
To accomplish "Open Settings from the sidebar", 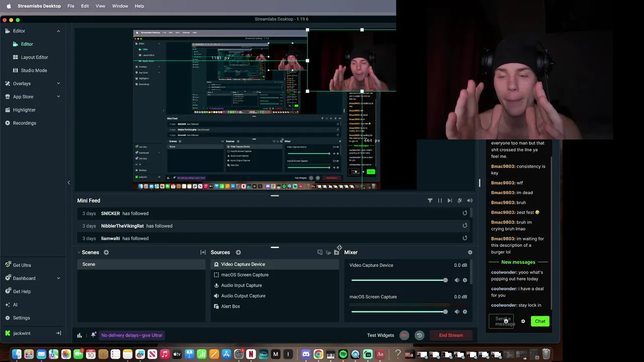I will 21,318.
